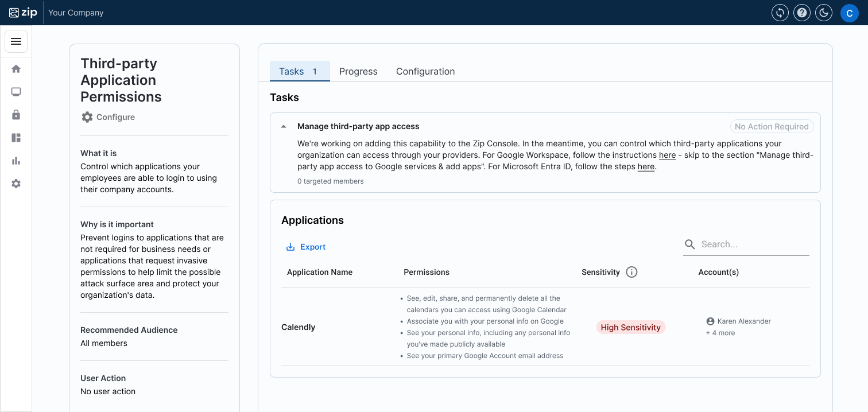Open the hamburger navigation menu
Screen dimensions: 868x412
point(16,41)
